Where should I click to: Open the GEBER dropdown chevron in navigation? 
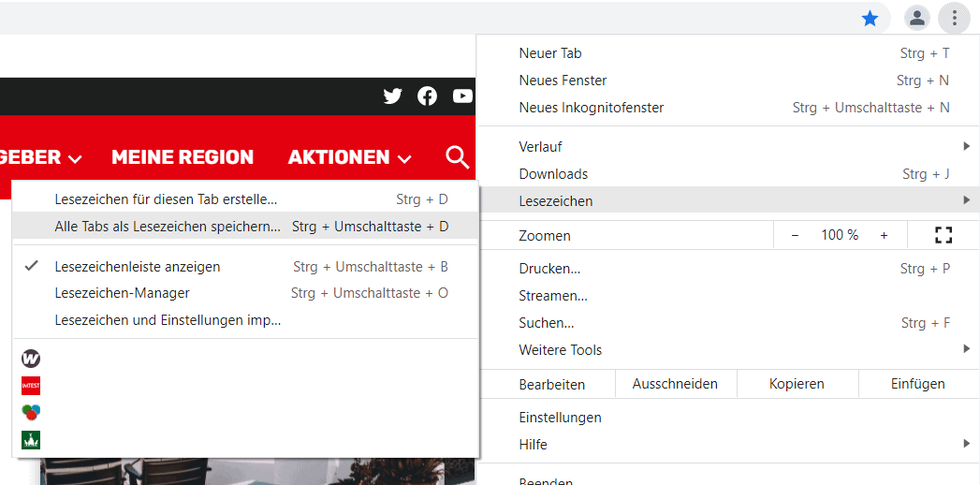[74, 159]
